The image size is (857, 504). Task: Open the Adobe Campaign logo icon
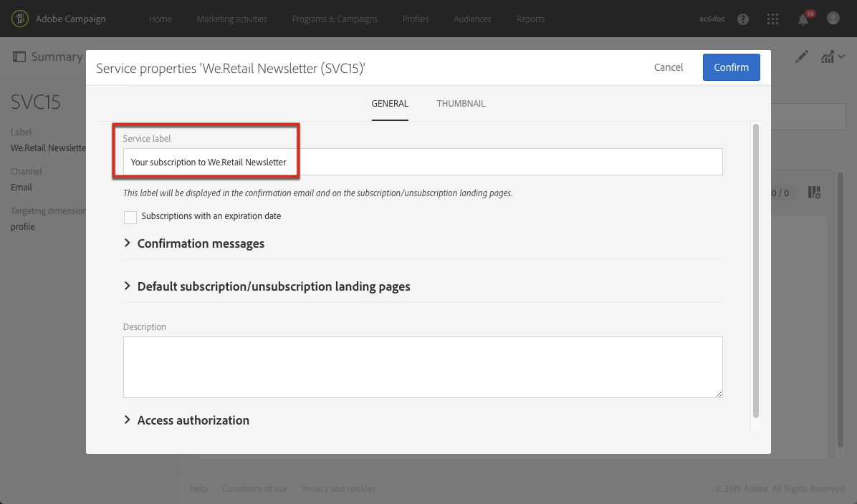[x=19, y=19]
